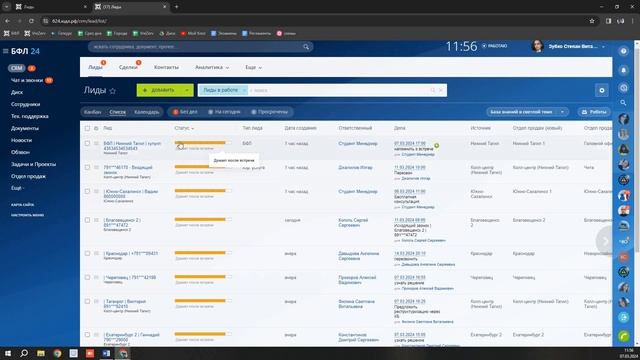The width and height of the screenshot is (640, 360).
Task: Tick checkbox for Нижний Тагил lead row
Action: 87,143
